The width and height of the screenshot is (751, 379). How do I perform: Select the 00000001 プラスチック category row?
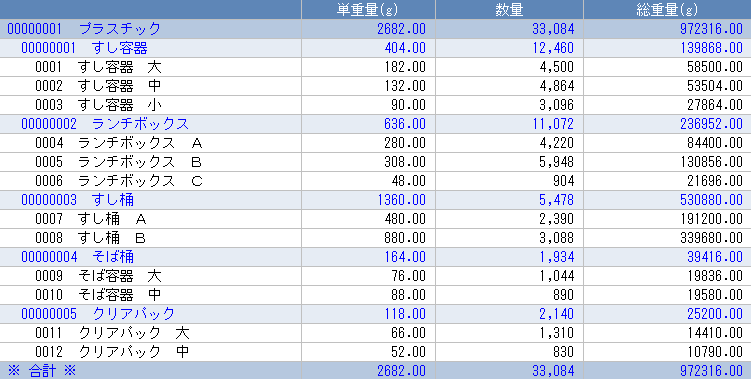tap(376, 29)
